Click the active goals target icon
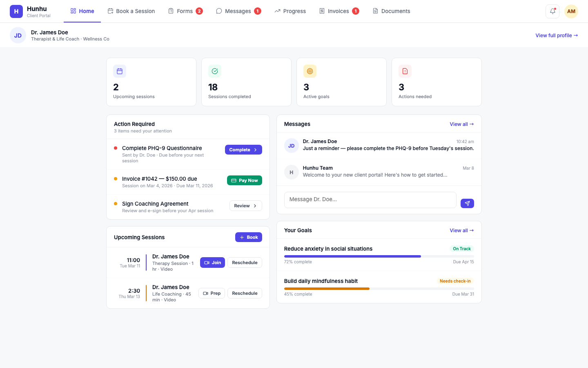Image resolution: width=588 pixels, height=368 pixels. pyautogui.click(x=310, y=71)
